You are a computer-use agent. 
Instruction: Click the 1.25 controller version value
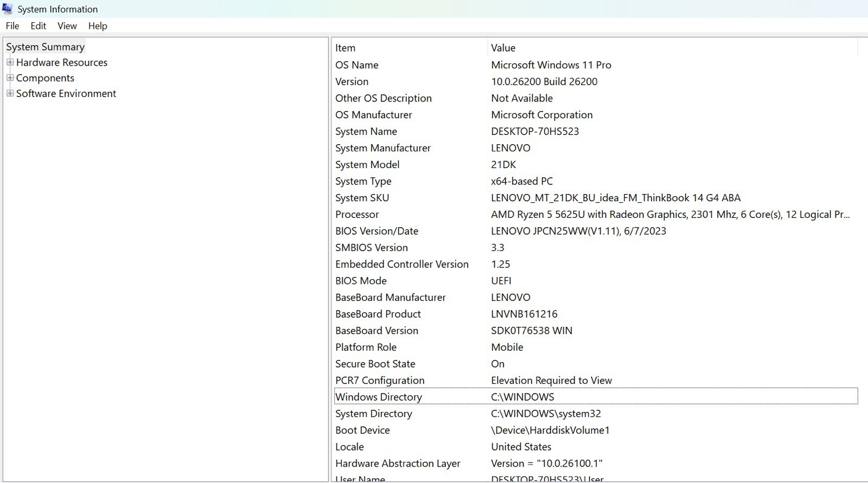click(501, 264)
